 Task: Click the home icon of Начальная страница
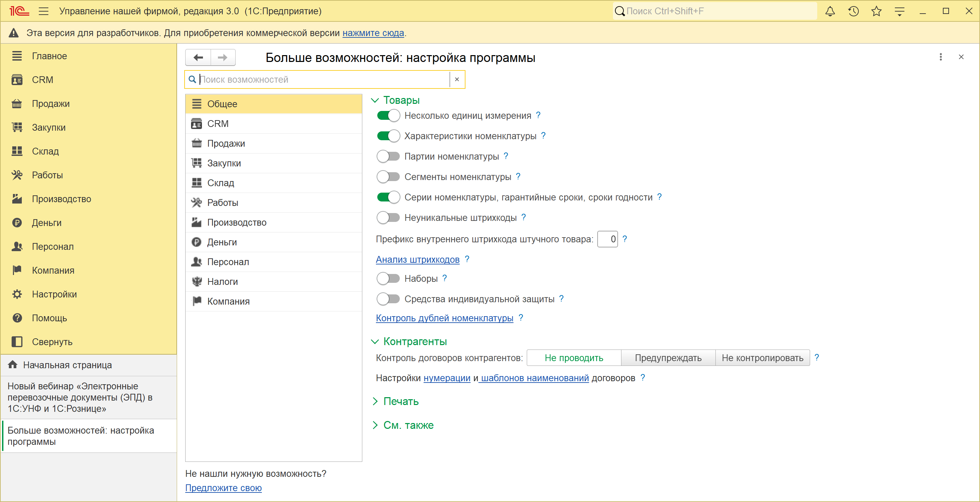click(13, 365)
